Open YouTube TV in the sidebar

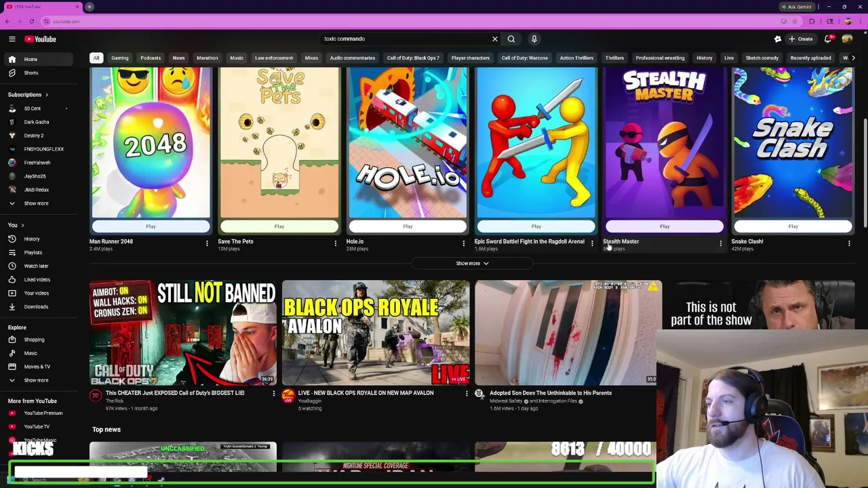tap(39, 426)
